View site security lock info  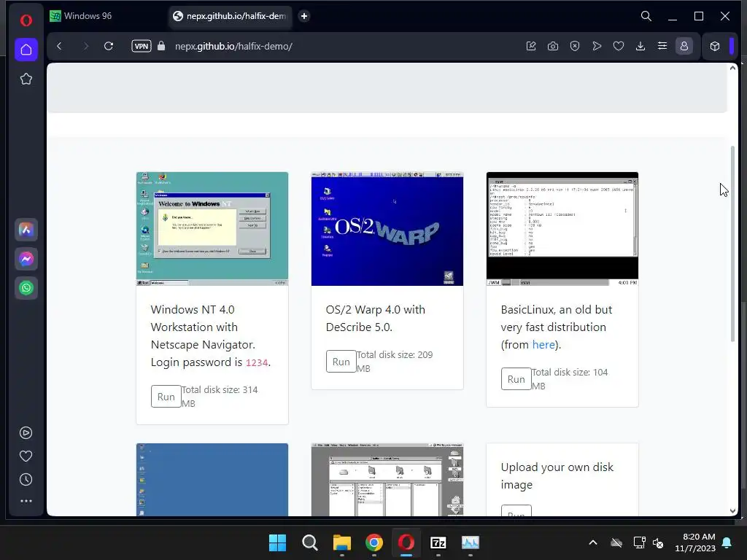[x=161, y=46]
